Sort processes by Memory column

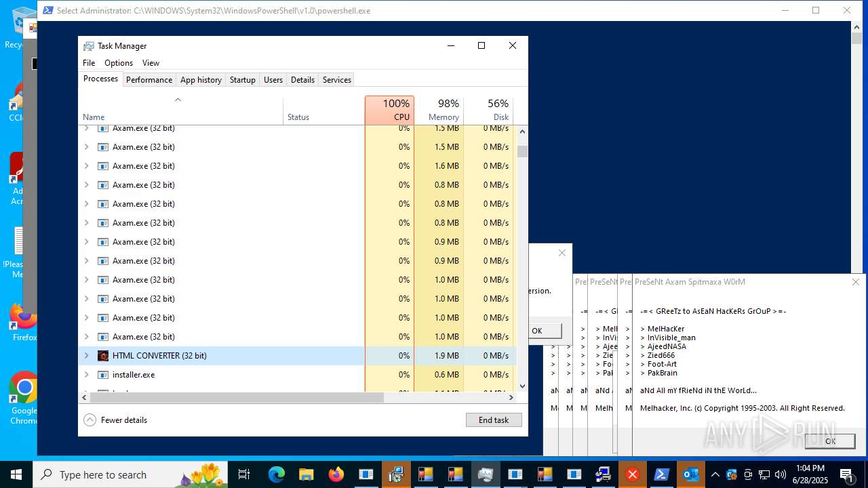pos(439,110)
